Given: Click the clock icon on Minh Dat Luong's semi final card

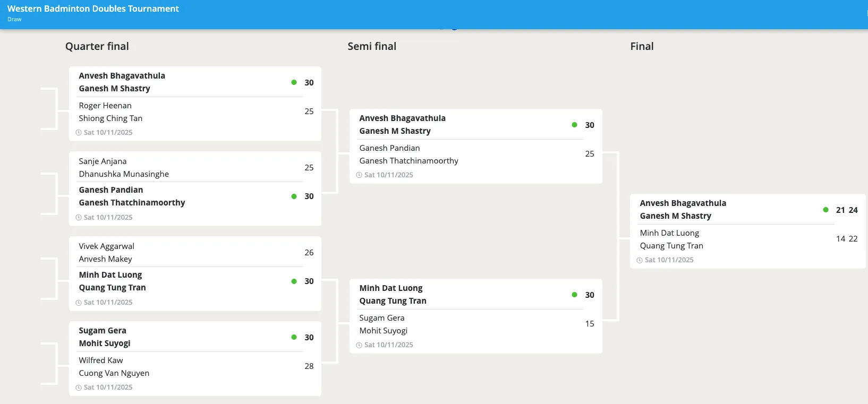Looking at the screenshot, I should pos(359,345).
